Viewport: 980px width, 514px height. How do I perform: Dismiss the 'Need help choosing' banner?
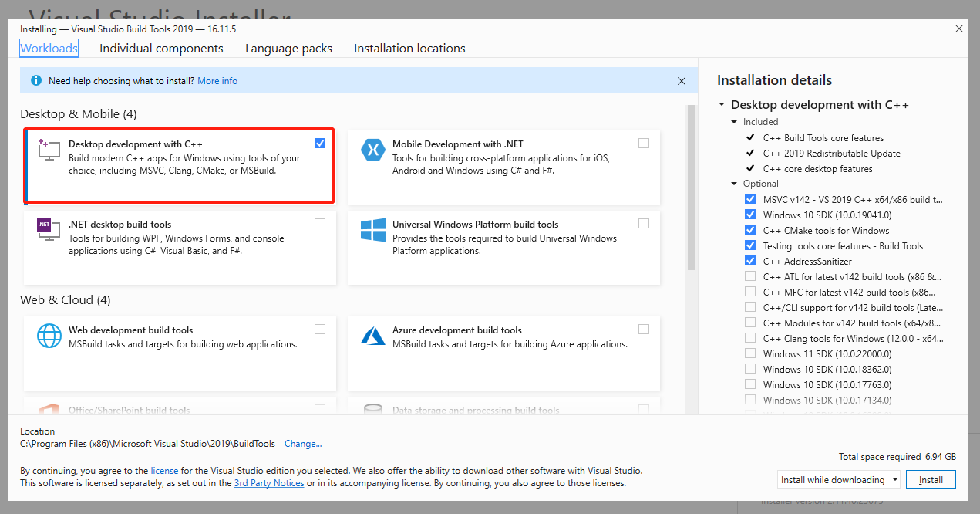click(x=681, y=80)
